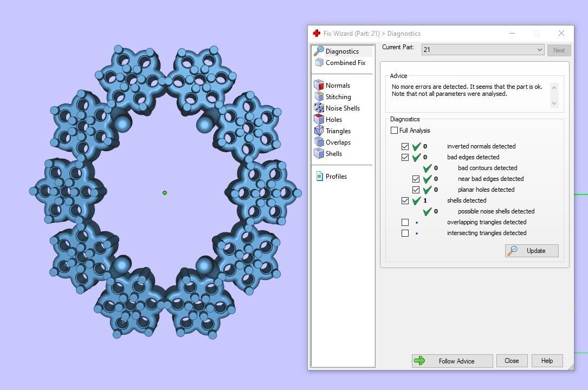Click the blue 3D ring model

[165, 192]
